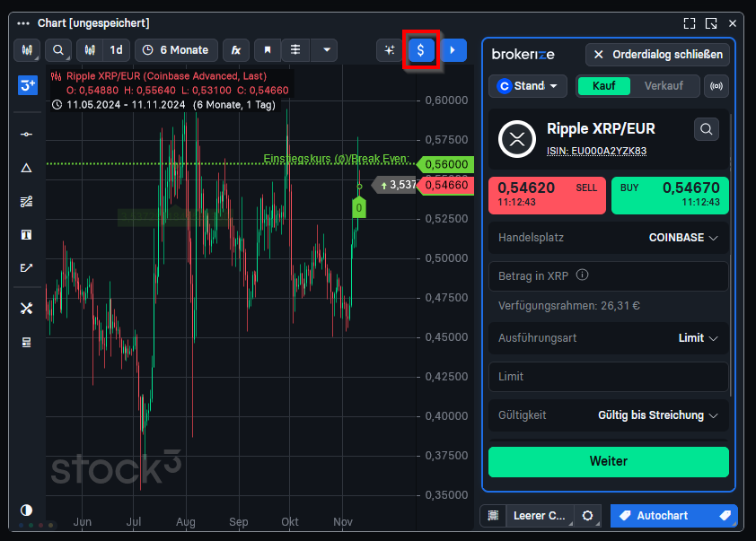
Task: Click the red 0,54660 current price label
Action: [446, 185]
